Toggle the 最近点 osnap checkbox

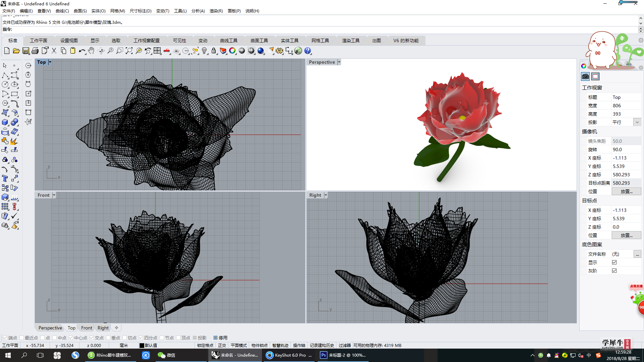tap(22, 338)
